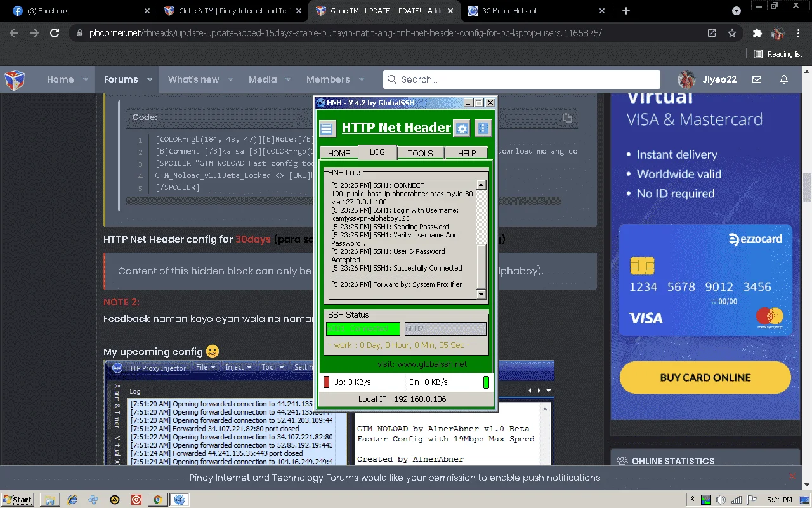Click the BUY CARD ONLINE ad button
Screen dimensions: 812x508
(705, 377)
